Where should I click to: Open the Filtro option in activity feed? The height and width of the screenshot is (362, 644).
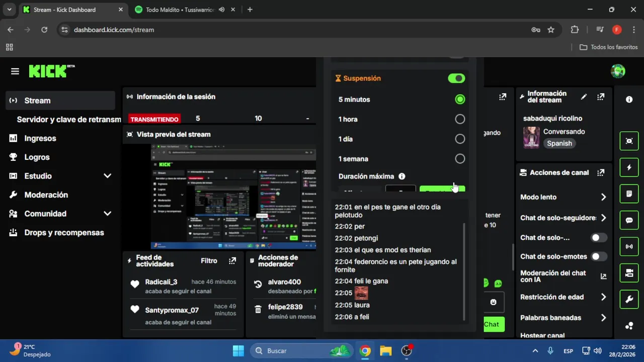click(x=209, y=261)
